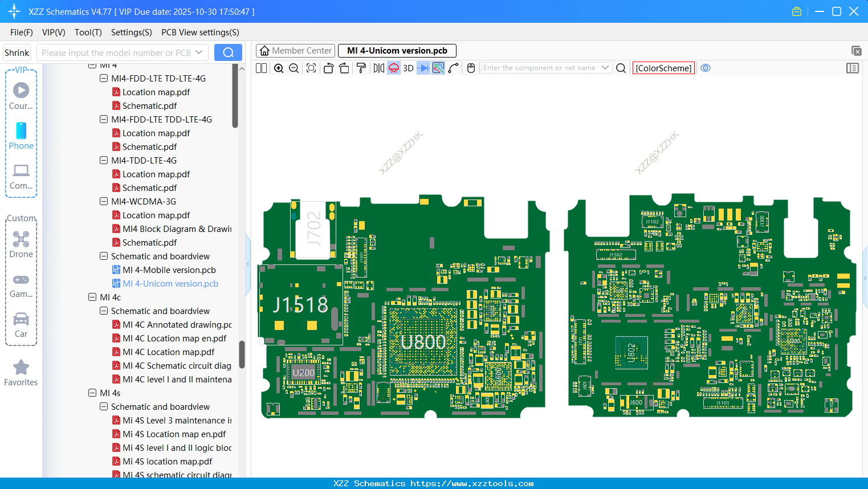This screenshot has height=489, width=868.
Task: Click the mirror/flip board icon
Action: coord(378,68)
